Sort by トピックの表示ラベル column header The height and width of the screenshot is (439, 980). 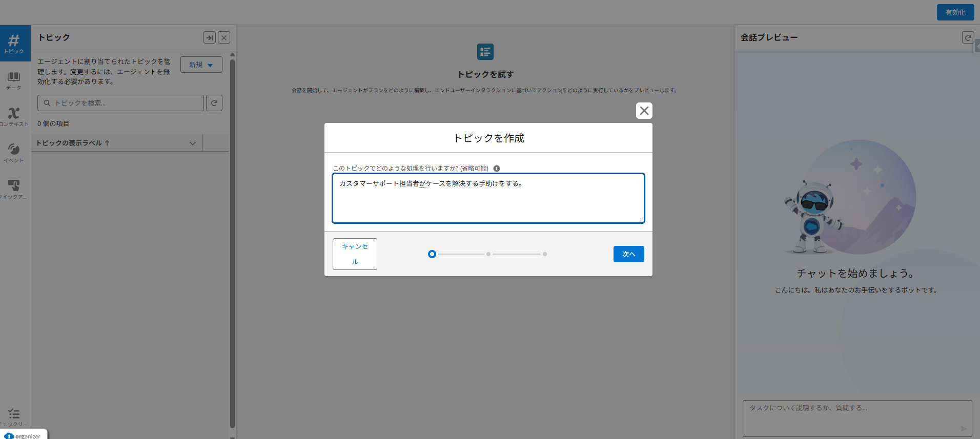[72, 143]
